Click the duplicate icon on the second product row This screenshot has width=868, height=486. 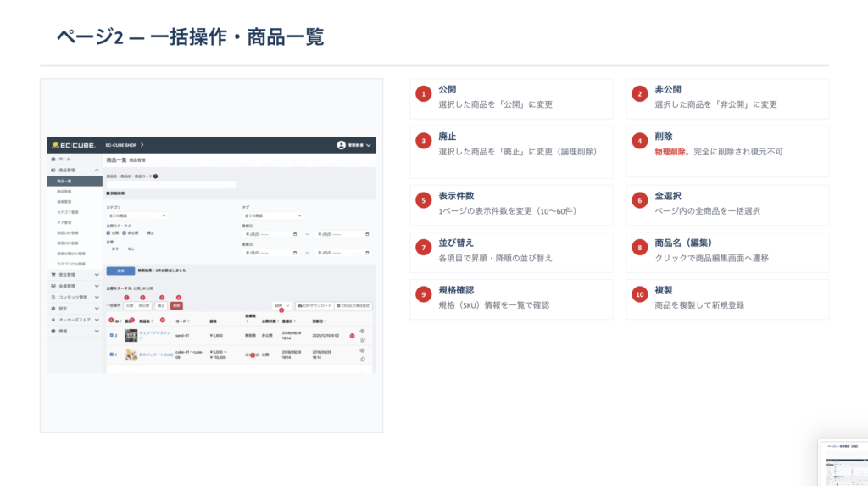point(362,359)
